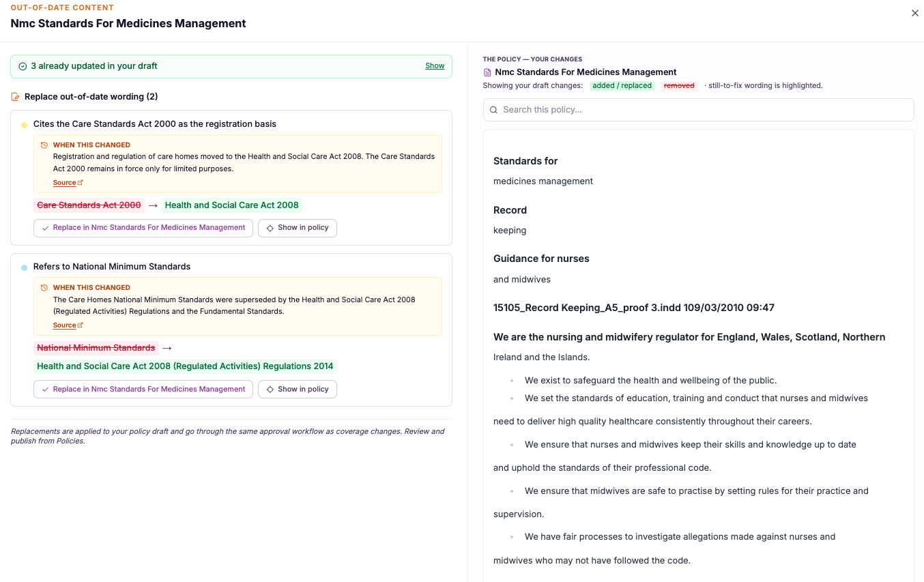Click the 'removed' legend badge
The image size is (924, 582).
(x=679, y=86)
